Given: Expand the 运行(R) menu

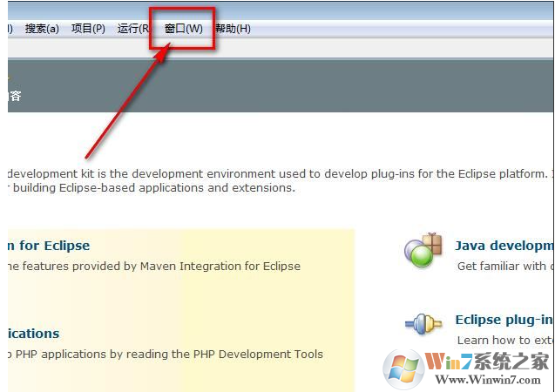Looking at the screenshot, I should coord(133,29).
